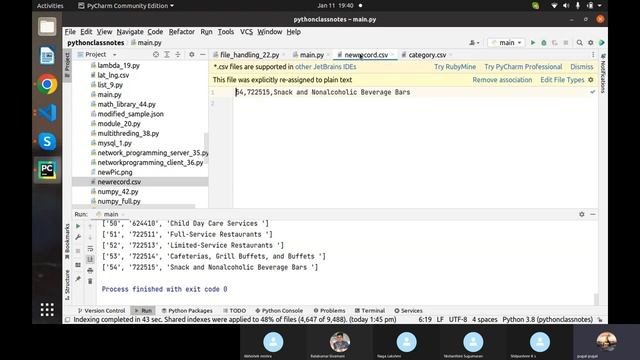Dismiss the csv support notification
The image size is (640, 360).
coord(582,67)
